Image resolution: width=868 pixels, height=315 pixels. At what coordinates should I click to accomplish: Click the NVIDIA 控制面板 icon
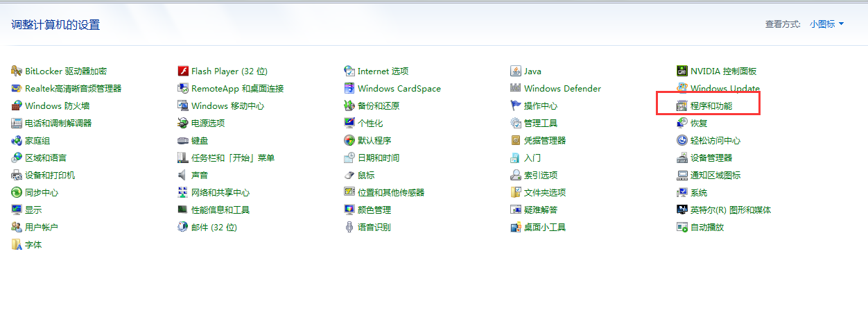click(x=682, y=71)
